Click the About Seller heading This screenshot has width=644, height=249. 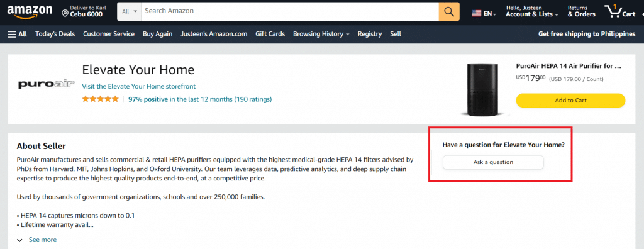[41, 146]
